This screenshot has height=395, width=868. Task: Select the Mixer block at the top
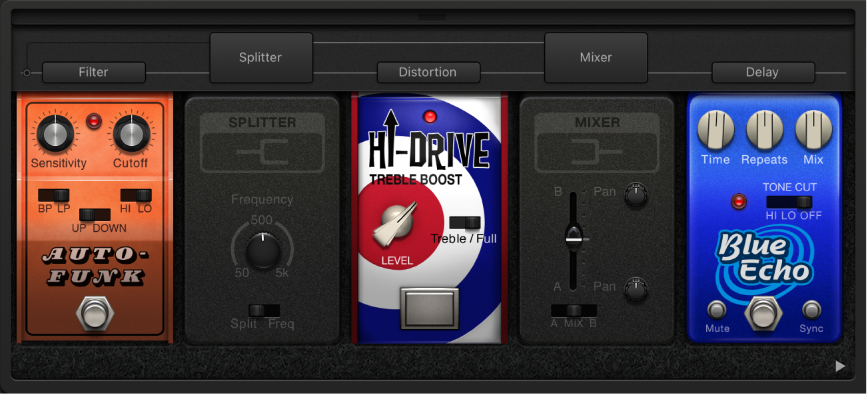pos(595,57)
